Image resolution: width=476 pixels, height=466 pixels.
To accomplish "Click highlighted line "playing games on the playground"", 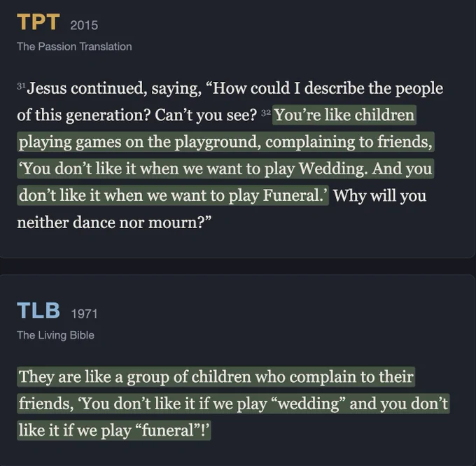I will (x=225, y=141).
